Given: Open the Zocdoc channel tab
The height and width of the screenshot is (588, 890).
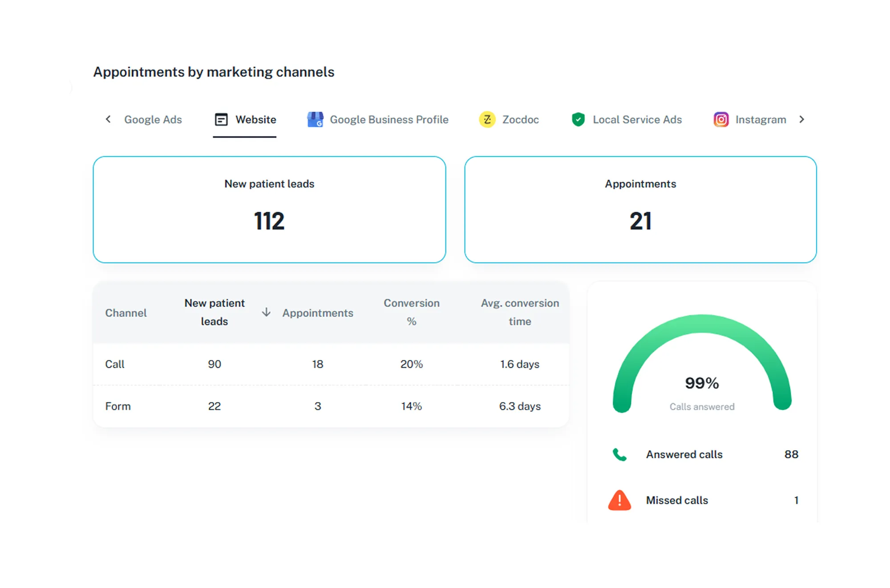Looking at the screenshot, I should [x=520, y=120].
